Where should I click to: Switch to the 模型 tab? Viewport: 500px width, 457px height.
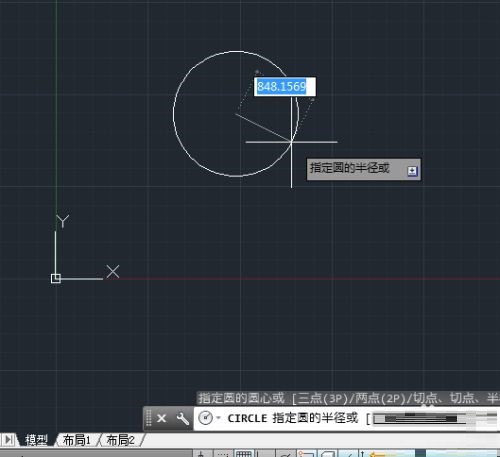coord(36,440)
